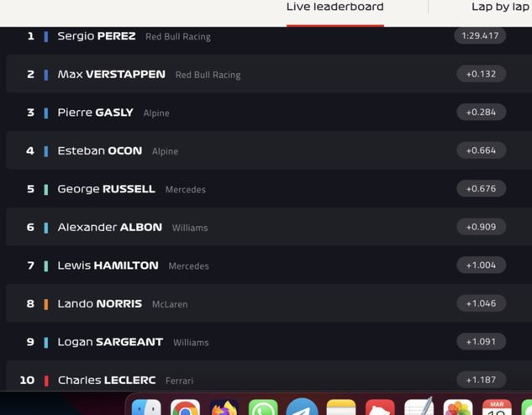532x415 pixels.
Task: Click Sergio Perez's 1:29.417 lap time badge
Action: point(480,35)
